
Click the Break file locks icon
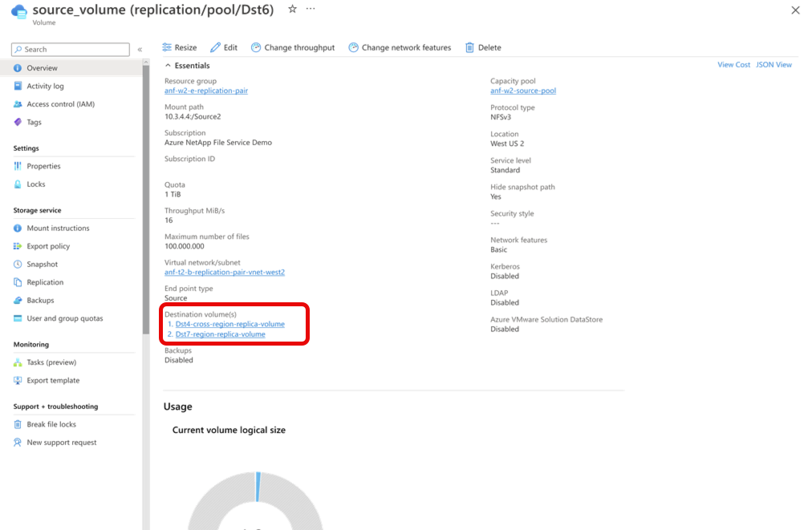(x=18, y=424)
